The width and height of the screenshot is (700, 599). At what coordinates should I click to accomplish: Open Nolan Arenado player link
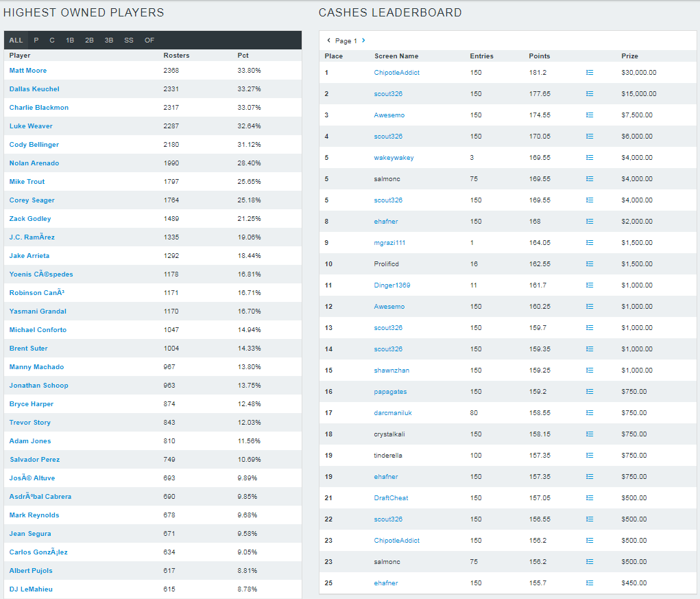(x=34, y=163)
